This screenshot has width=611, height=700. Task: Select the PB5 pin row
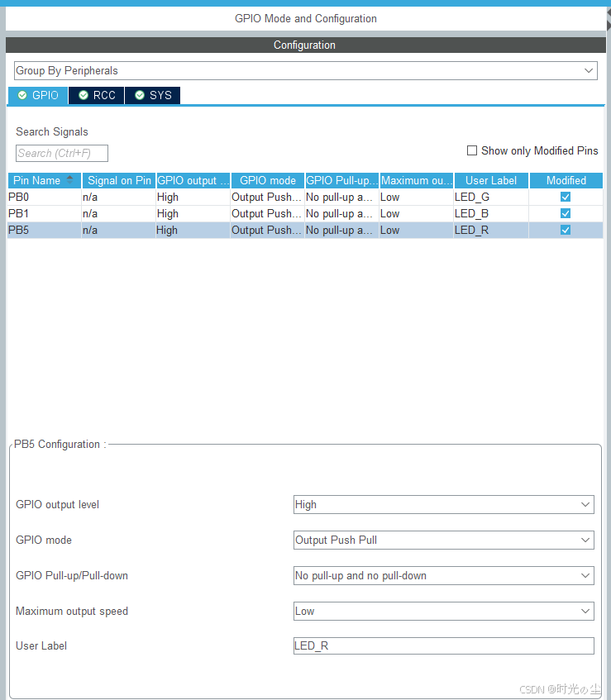(x=306, y=230)
